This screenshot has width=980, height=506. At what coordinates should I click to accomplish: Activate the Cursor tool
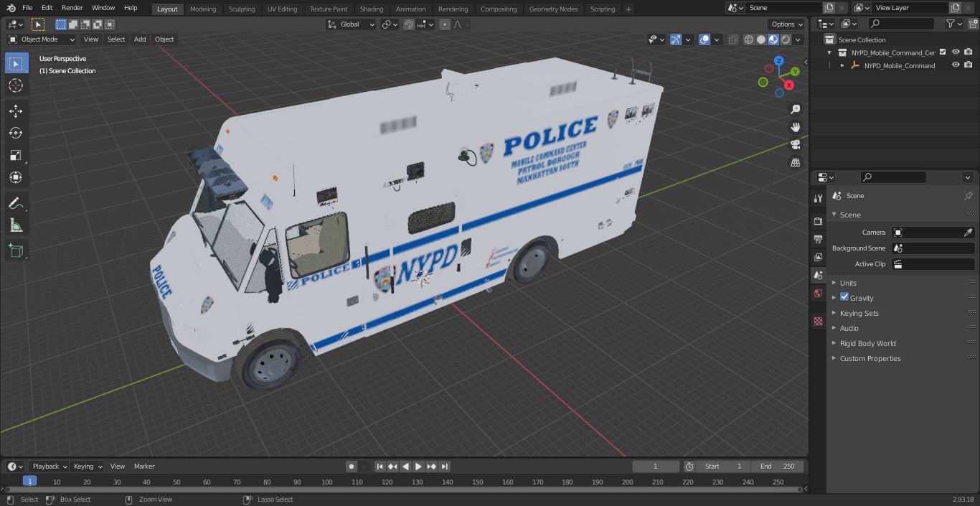tap(16, 85)
